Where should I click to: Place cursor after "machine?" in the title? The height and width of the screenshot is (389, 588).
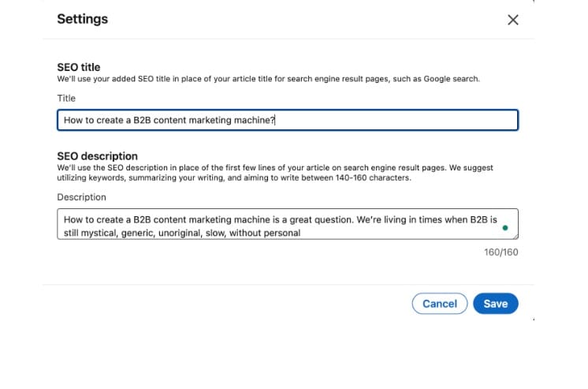(276, 120)
